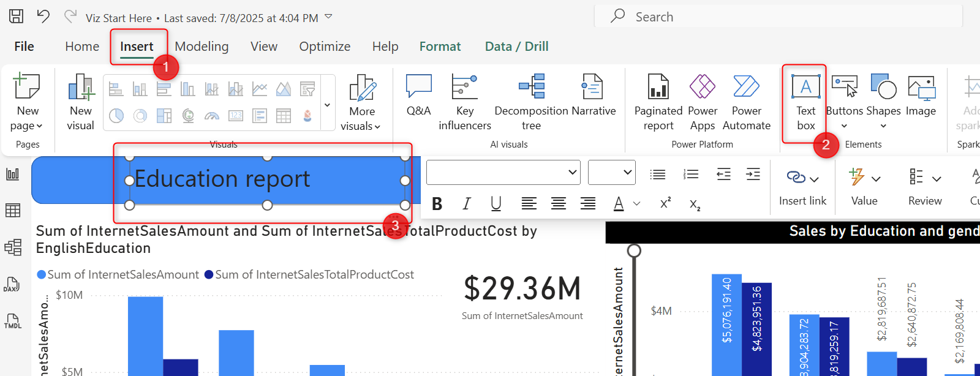Switch to the Modeling tab

(x=202, y=47)
